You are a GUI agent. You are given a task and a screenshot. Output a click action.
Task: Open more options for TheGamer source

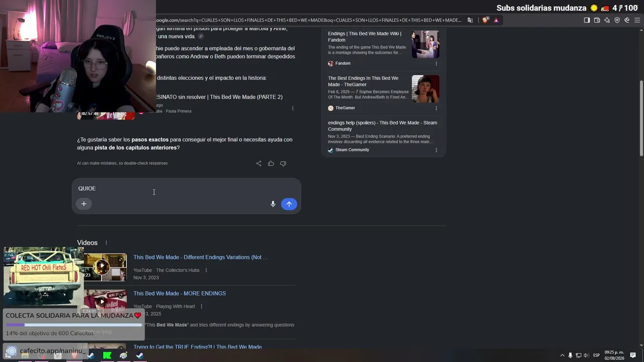point(436,108)
